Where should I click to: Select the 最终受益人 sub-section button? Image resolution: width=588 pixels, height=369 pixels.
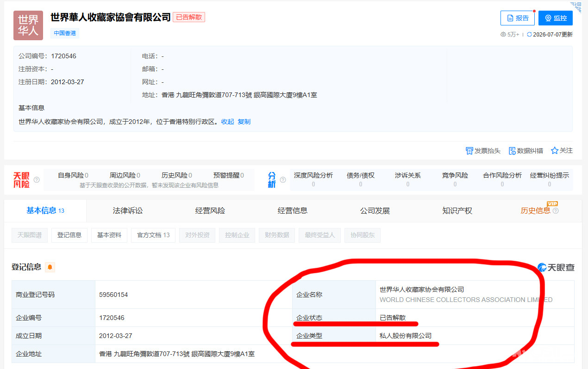tap(320, 235)
